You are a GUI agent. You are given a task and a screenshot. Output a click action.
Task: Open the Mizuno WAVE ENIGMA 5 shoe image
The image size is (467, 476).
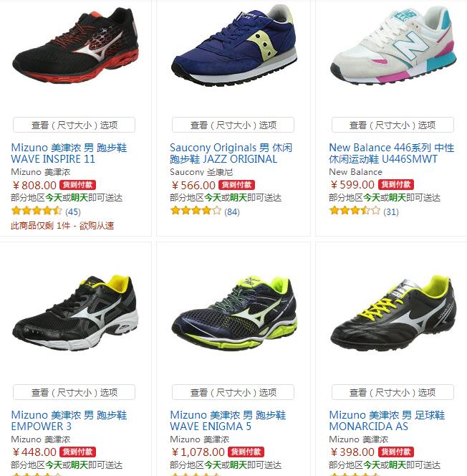tap(233, 313)
